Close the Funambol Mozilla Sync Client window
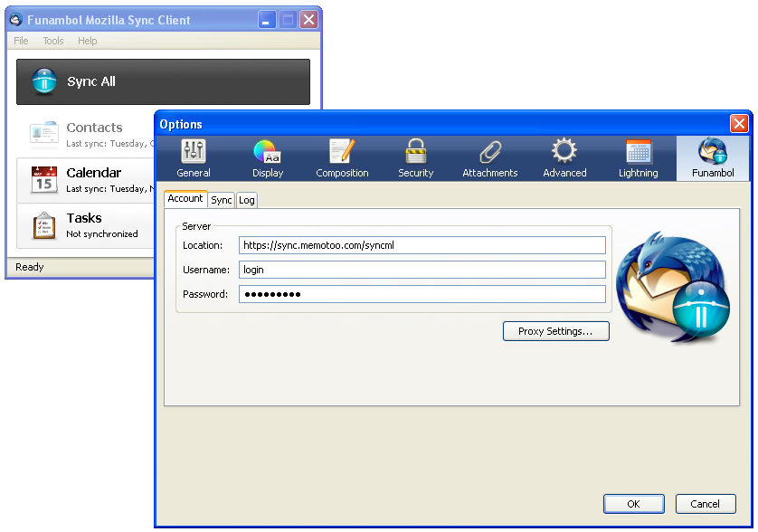Screen dimensions: 758x532 309,20
